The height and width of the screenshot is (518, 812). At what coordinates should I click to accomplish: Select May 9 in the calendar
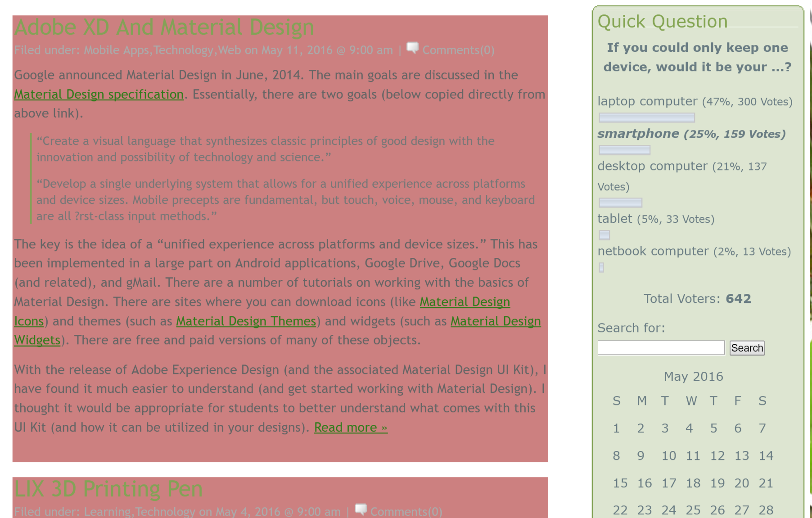coord(641,456)
